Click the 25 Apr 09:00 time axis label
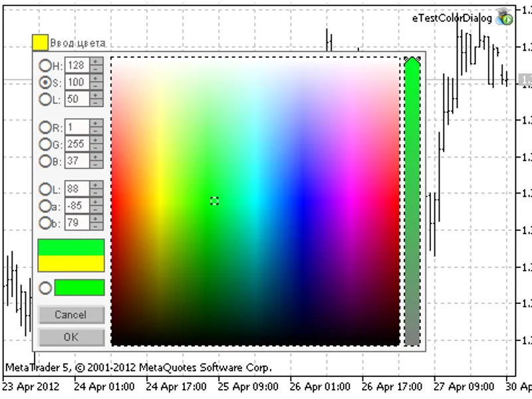This screenshot has height=399, width=532. [248, 386]
